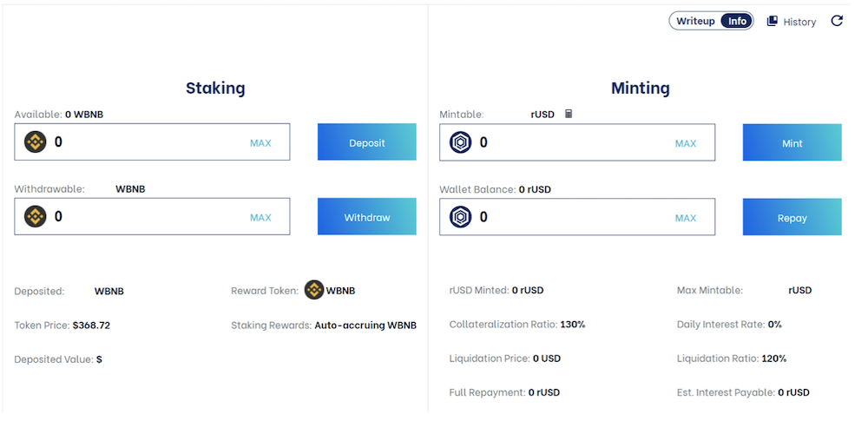Viewport: 868px width, 421px height.
Task: Click the Liquidation Price: 0 USD text
Action: coord(505,359)
